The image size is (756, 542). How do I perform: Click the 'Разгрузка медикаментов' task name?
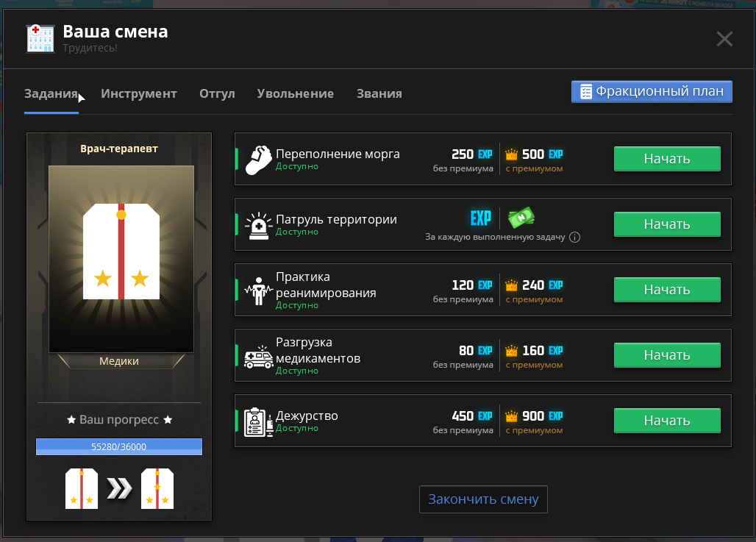tap(318, 350)
